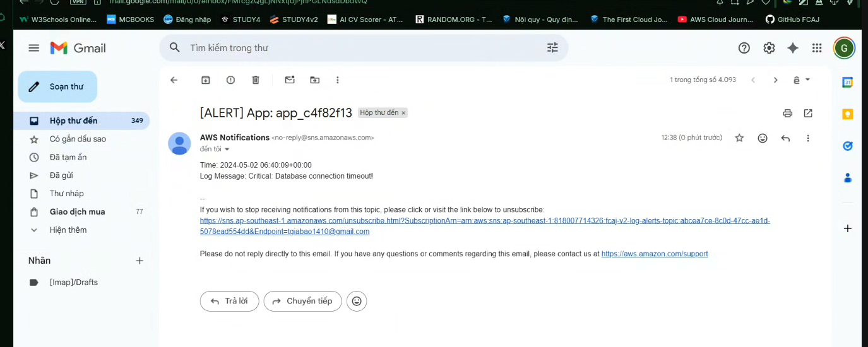
Task: Open the Contacts side panel
Action: pos(848,178)
